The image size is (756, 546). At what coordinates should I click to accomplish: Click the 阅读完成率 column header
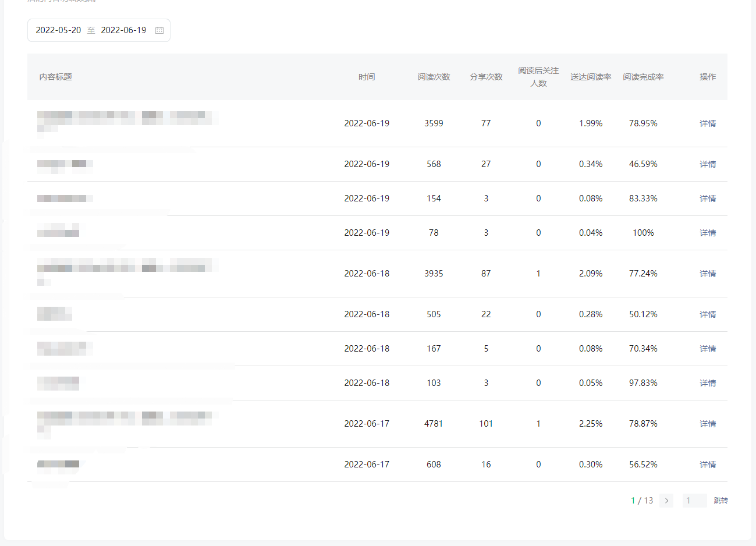[643, 77]
